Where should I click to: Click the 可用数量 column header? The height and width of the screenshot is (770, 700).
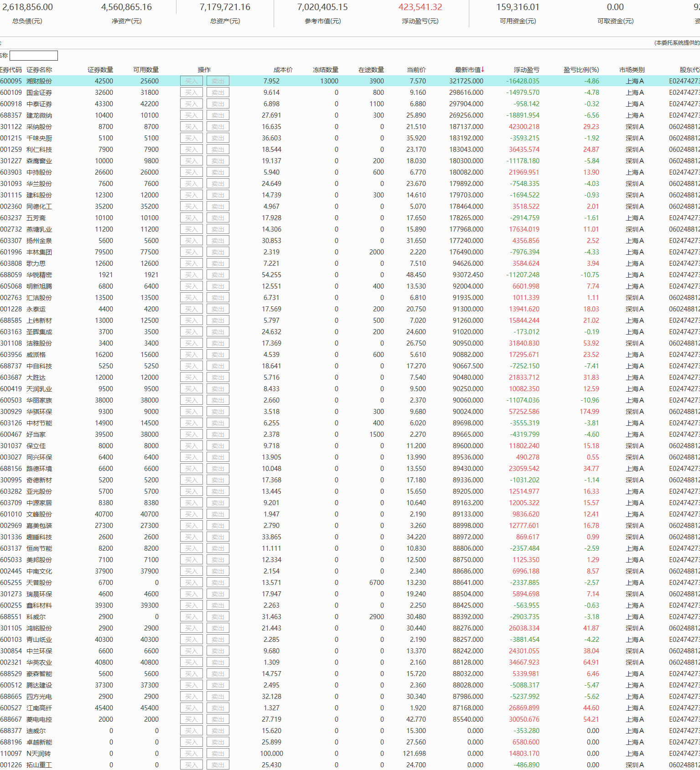pyautogui.click(x=146, y=70)
